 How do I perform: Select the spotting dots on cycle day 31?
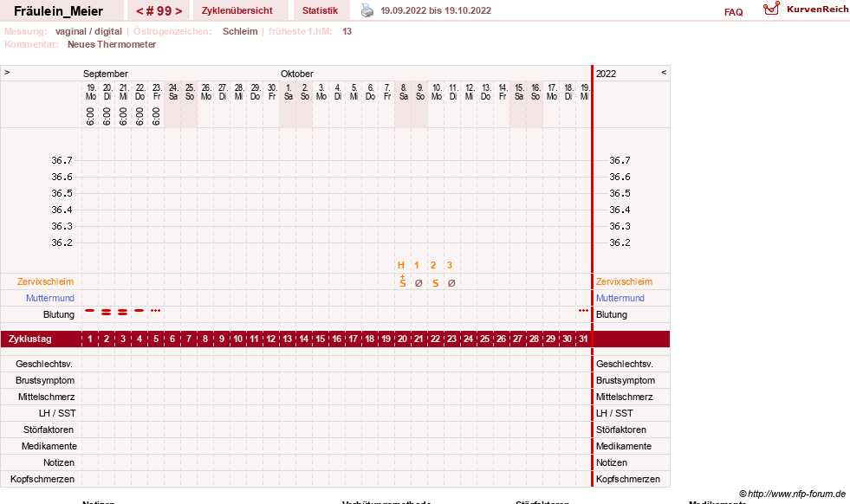[583, 311]
